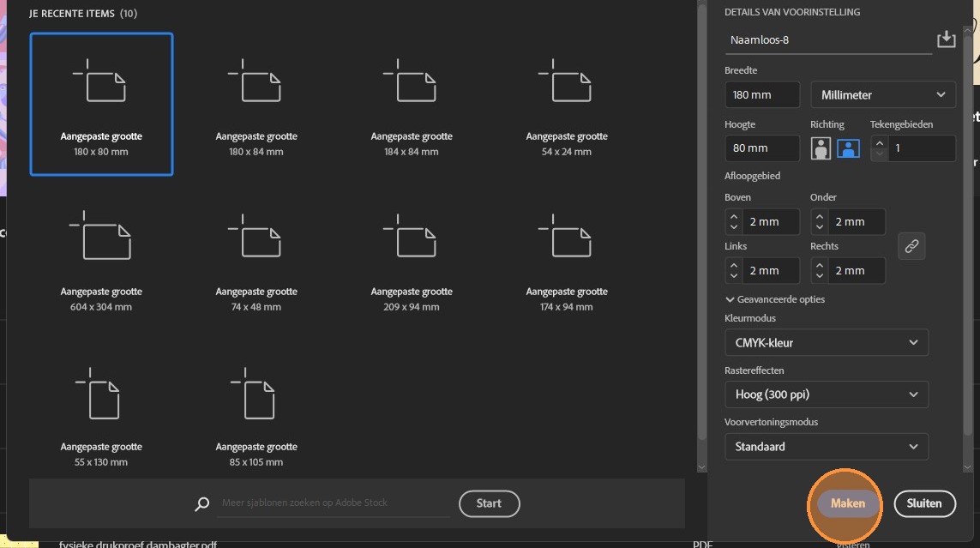
Task: Click the Rechts bleed value field
Action: click(857, 270)
